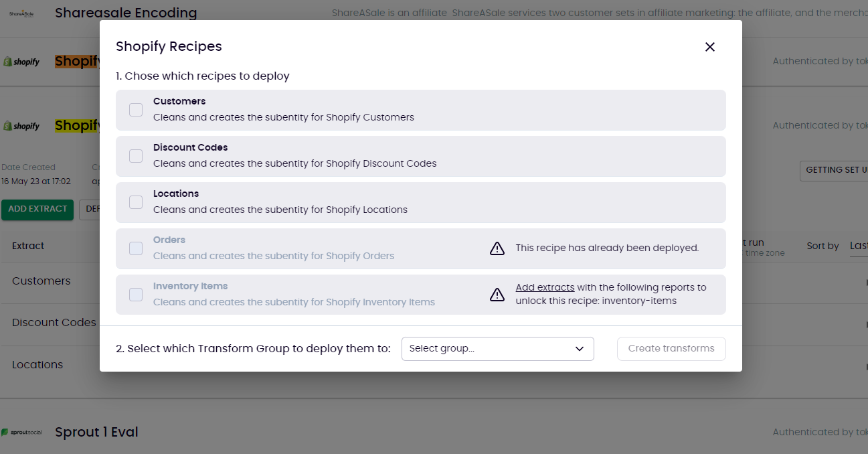Click the Locations recipe title in dialog

pos(176,194)
